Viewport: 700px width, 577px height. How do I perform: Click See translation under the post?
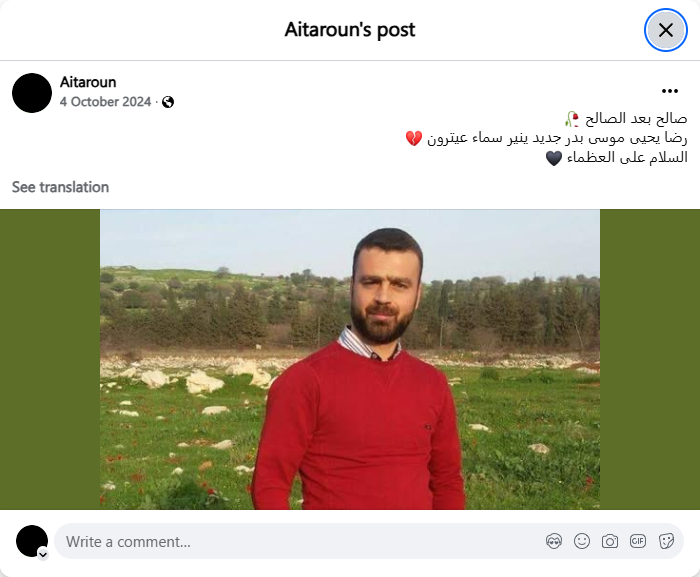click(60, 187)
